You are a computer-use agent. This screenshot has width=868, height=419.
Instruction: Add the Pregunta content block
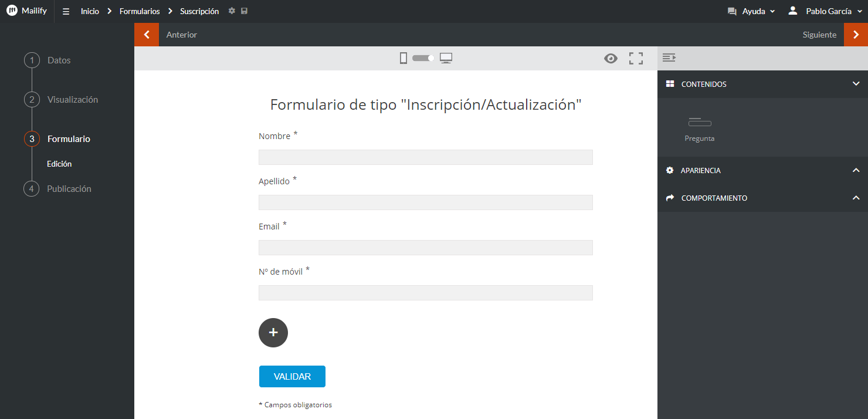point(700,129)
